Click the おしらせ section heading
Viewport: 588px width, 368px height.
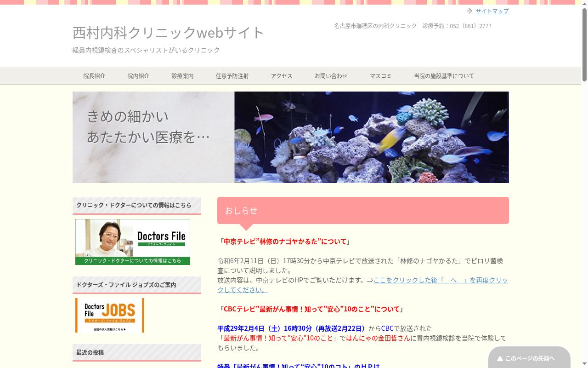[x=363, y=211]
